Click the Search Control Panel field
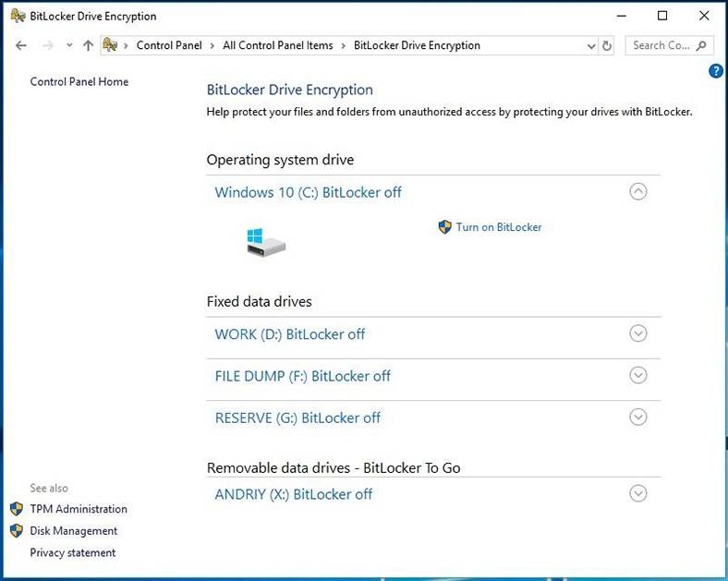 (x=669, y=45)
